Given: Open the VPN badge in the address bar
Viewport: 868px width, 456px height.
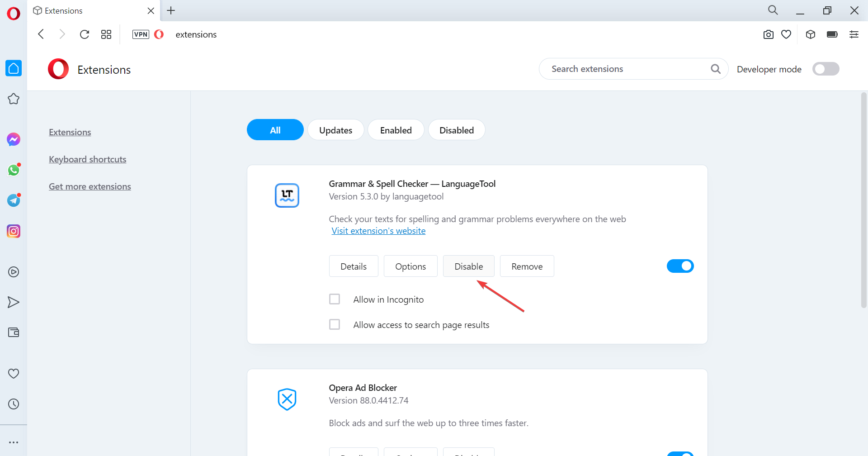Looking at the screenshot, I should [x=141, y=34].
